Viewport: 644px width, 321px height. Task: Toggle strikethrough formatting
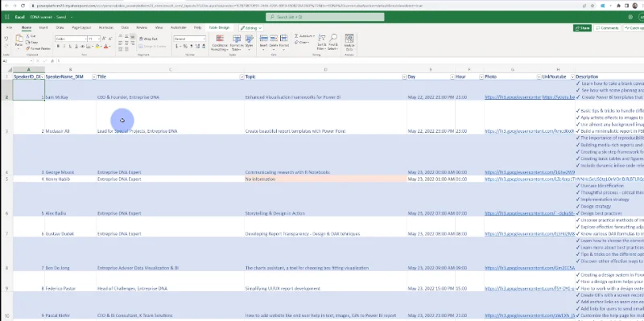83,47
